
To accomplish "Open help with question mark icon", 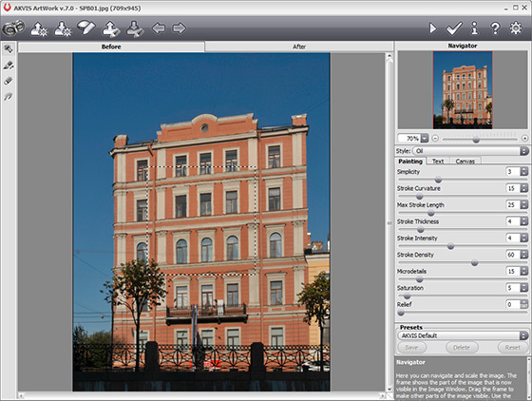I will tap(495, 29).
